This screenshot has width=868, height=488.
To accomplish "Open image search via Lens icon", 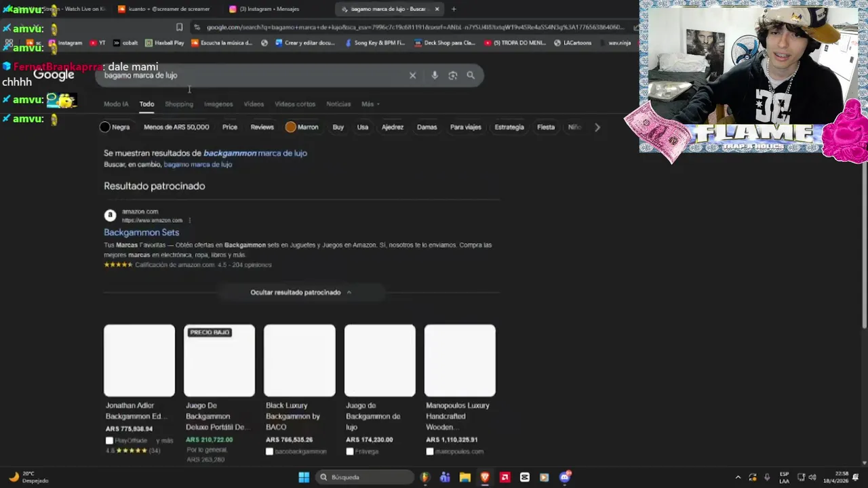I will click(x=453, y=75).
